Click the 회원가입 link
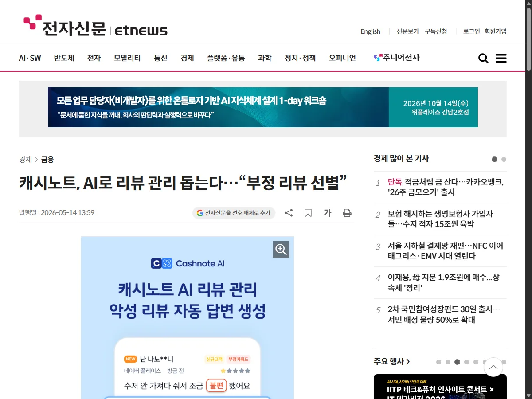This screenshot has height=399, width=532. [496, 31]
